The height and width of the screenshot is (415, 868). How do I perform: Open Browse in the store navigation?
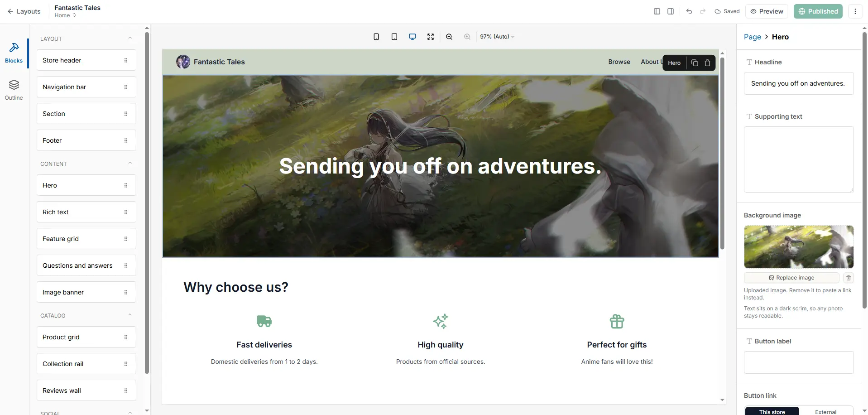point(619,62)
